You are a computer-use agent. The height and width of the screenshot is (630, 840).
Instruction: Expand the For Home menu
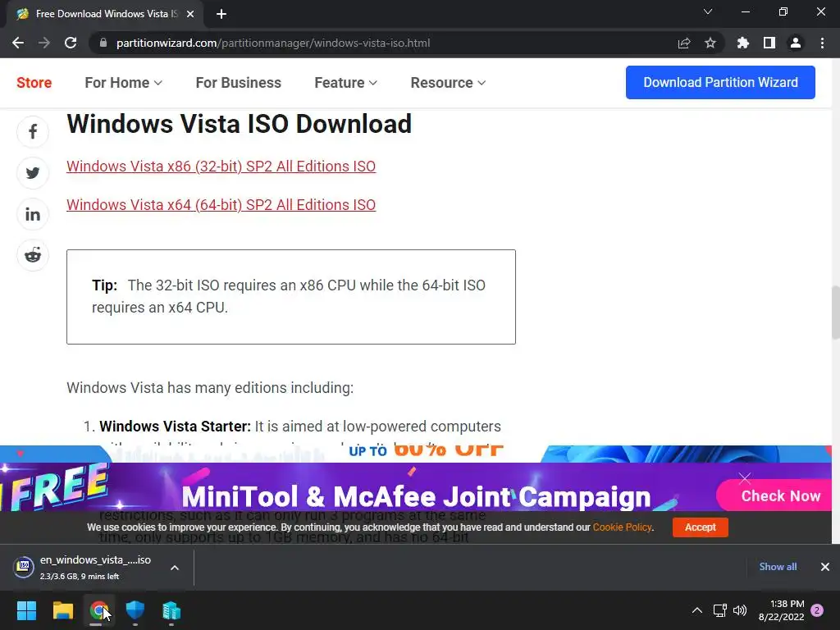[x=123, y=83]
